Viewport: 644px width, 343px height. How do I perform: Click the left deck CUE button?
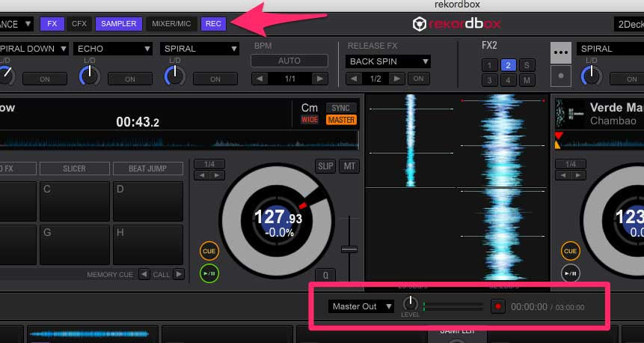pos(209,252)
